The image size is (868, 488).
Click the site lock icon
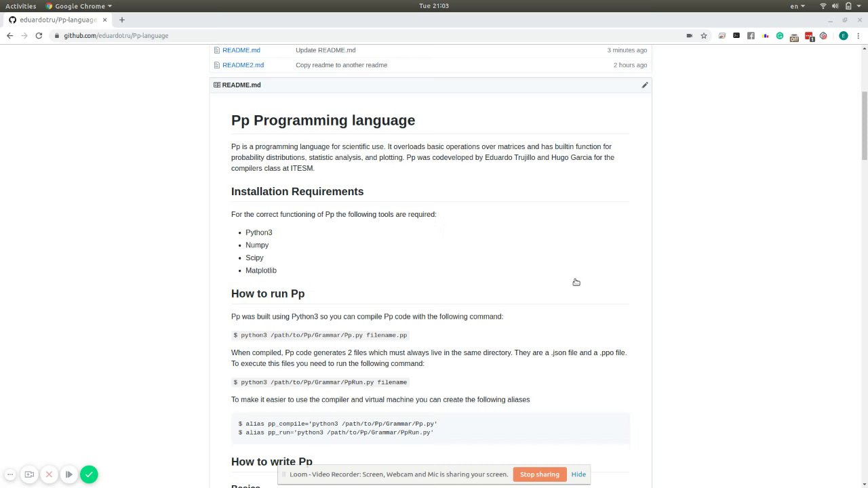[x=57, y=35]
